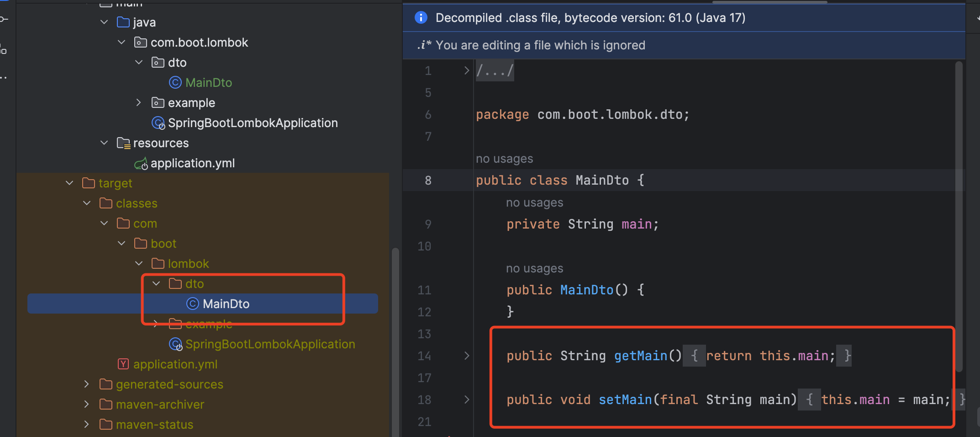Click the application.yml Spring config icon in resources
Viewport: 980px width, 437px height.
(x=141, y=163)
